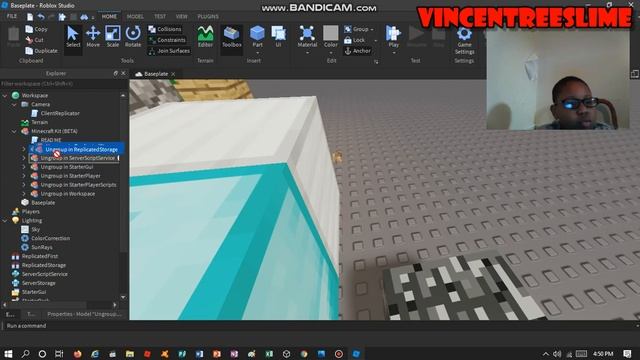Switch to the PLUGINS tab
The image size is (640, 360).
[208, 17]
